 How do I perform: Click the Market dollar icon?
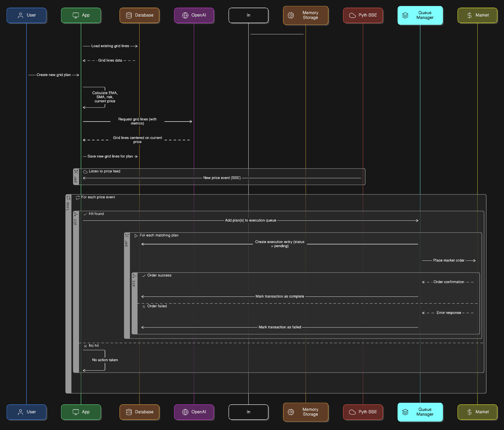[469, 15]
